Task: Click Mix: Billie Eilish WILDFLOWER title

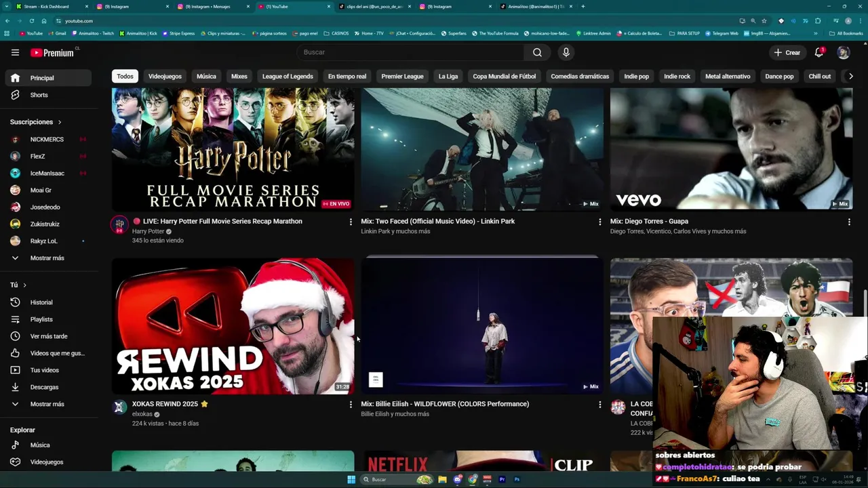Action: click(445, 404)
